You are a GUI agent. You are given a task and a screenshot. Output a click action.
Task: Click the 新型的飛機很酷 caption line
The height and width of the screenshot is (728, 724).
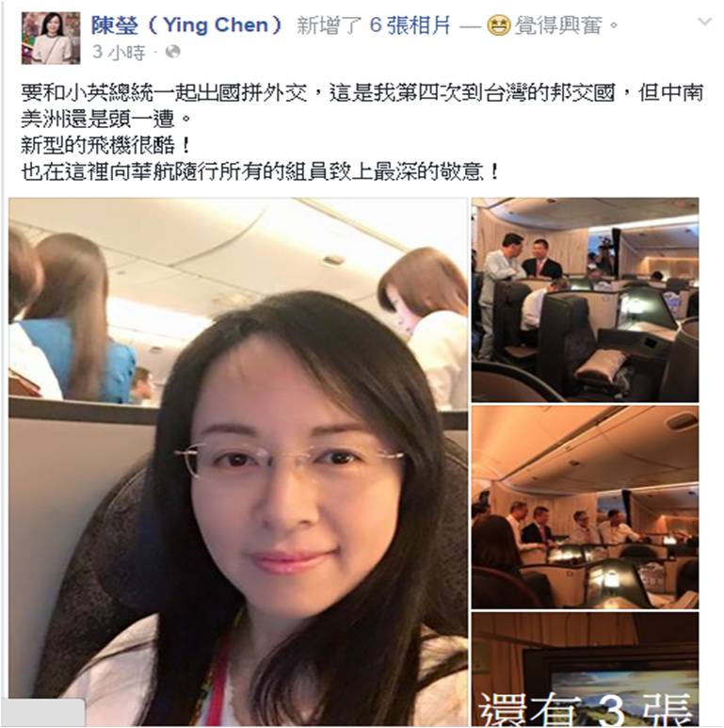click(105, 146)
